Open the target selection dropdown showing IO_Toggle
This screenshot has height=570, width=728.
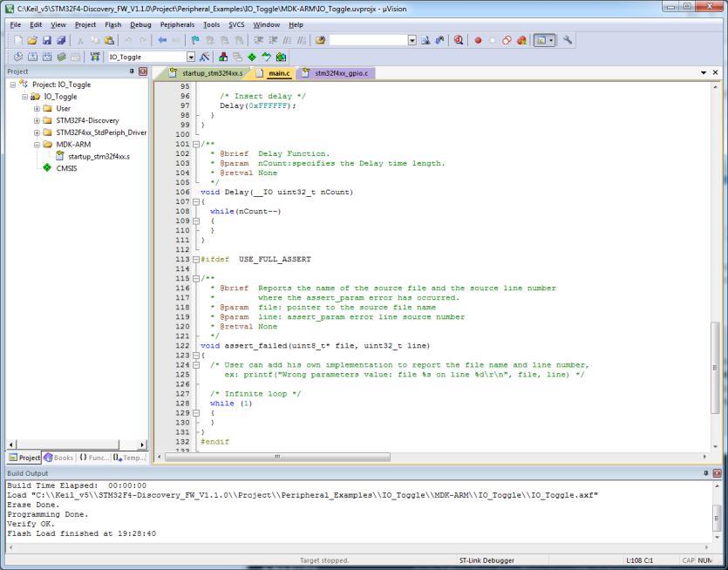tap(191, 57)
